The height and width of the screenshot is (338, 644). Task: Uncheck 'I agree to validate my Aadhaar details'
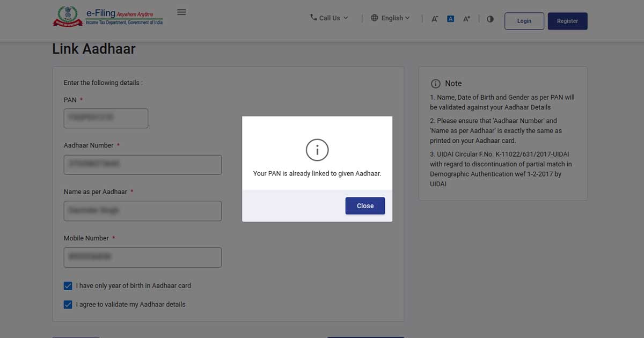pyautogui.click(x=68, y=305)
